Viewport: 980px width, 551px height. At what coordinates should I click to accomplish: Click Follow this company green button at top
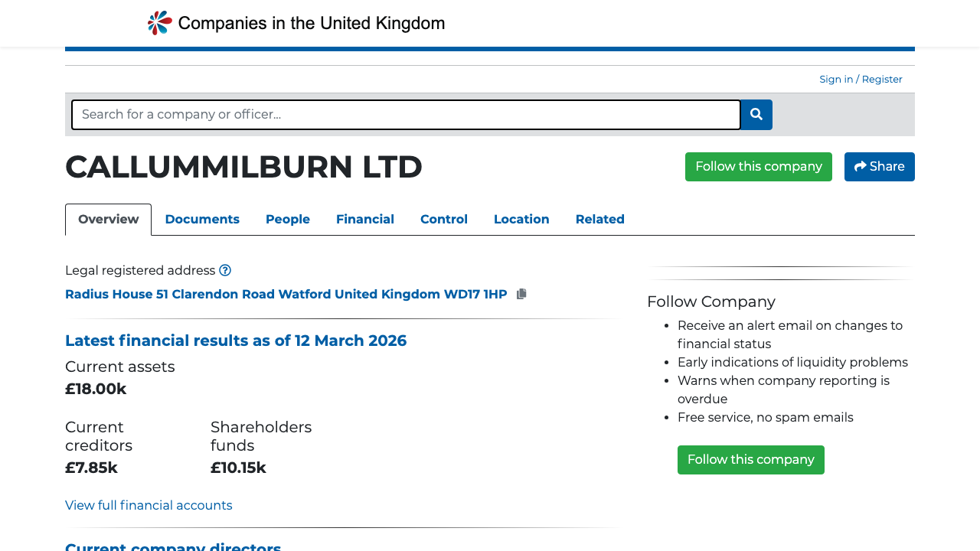pos(758,166)
